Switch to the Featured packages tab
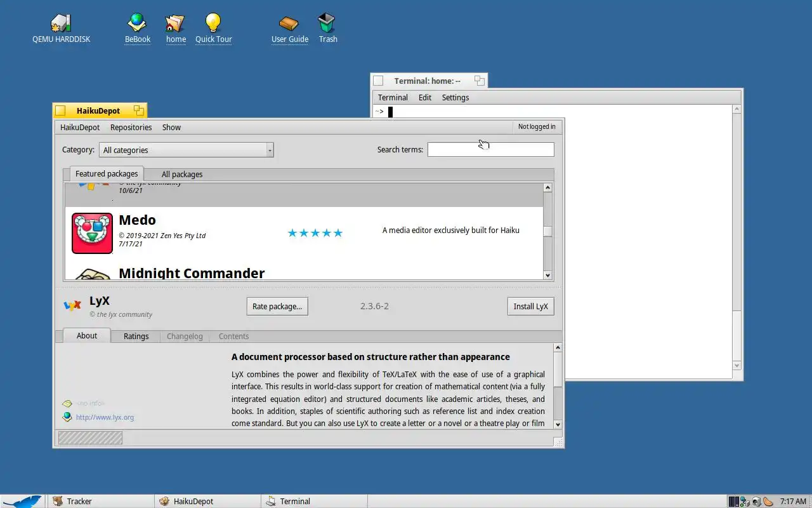 point(107,173)
